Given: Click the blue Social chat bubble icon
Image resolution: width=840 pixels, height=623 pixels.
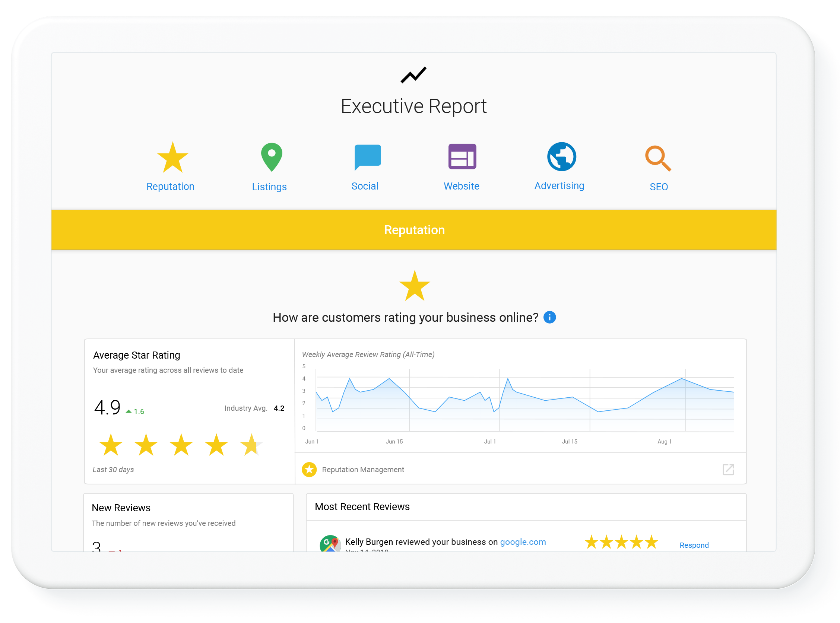Looking at the screenshot, I should pyautogui.click(x=367, y=157).
